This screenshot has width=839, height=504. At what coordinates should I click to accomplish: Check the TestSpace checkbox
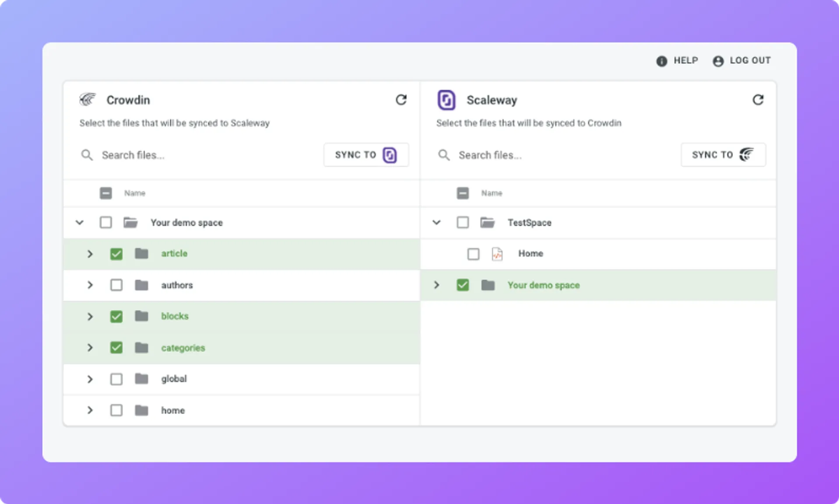click(463, 223)
